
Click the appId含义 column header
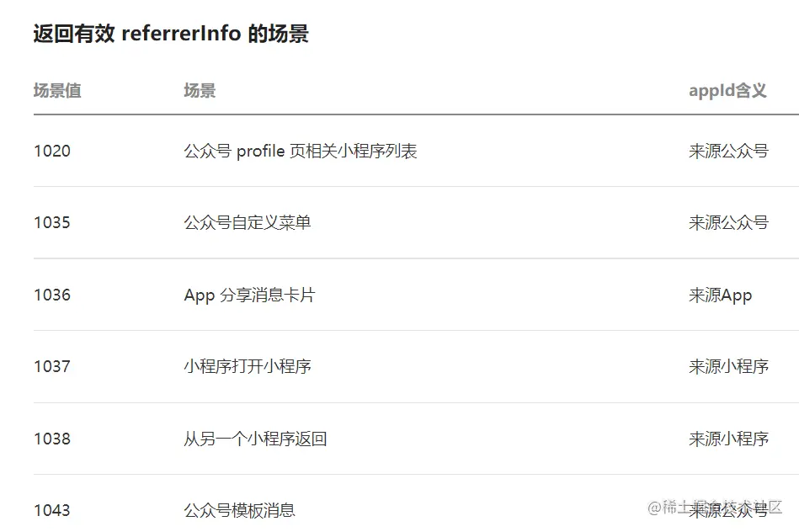[x=727, y=91]
